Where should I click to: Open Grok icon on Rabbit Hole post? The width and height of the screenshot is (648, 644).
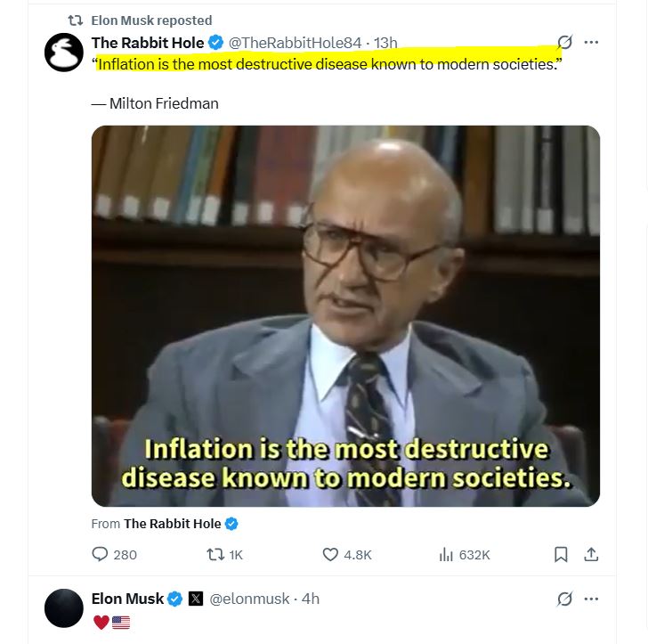563,43
